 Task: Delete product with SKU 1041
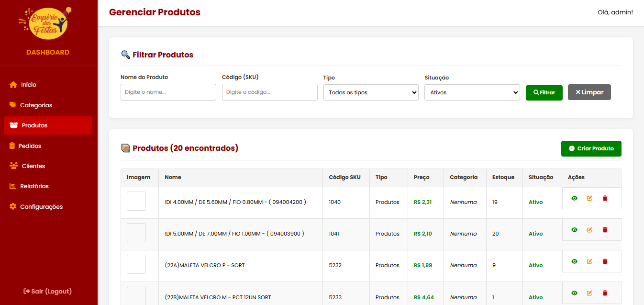605,230
